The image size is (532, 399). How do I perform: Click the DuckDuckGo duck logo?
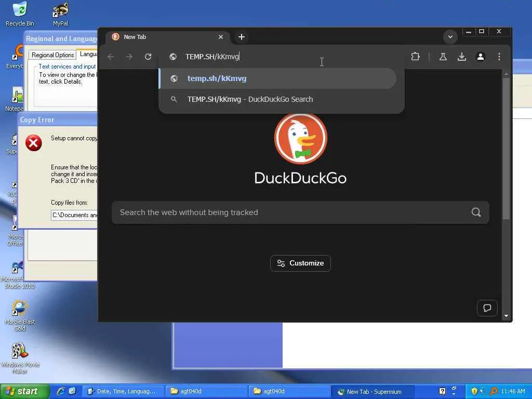301,138
